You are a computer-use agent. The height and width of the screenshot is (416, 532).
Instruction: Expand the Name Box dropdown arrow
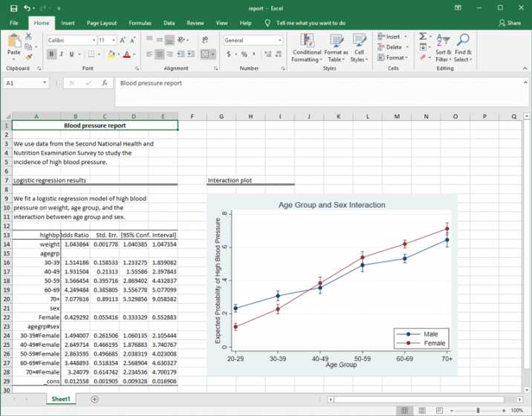(x=45, y=83)
